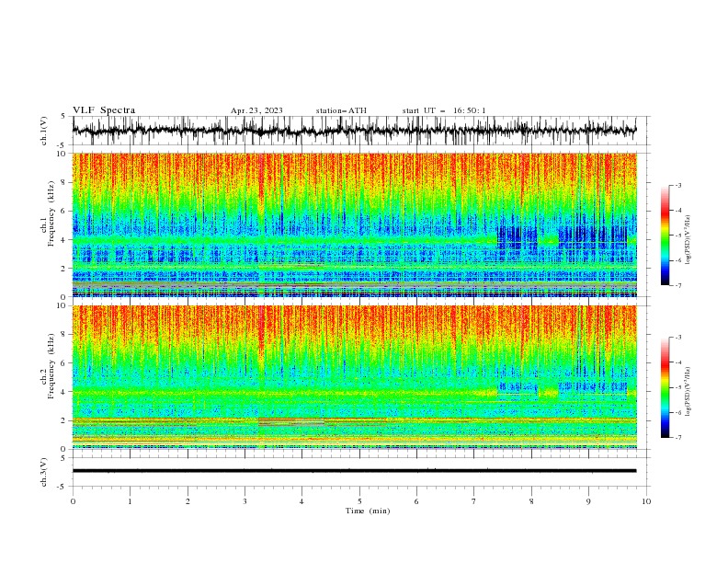Click the '-5' tick on ch.1 colorbar

coord(677,236)
